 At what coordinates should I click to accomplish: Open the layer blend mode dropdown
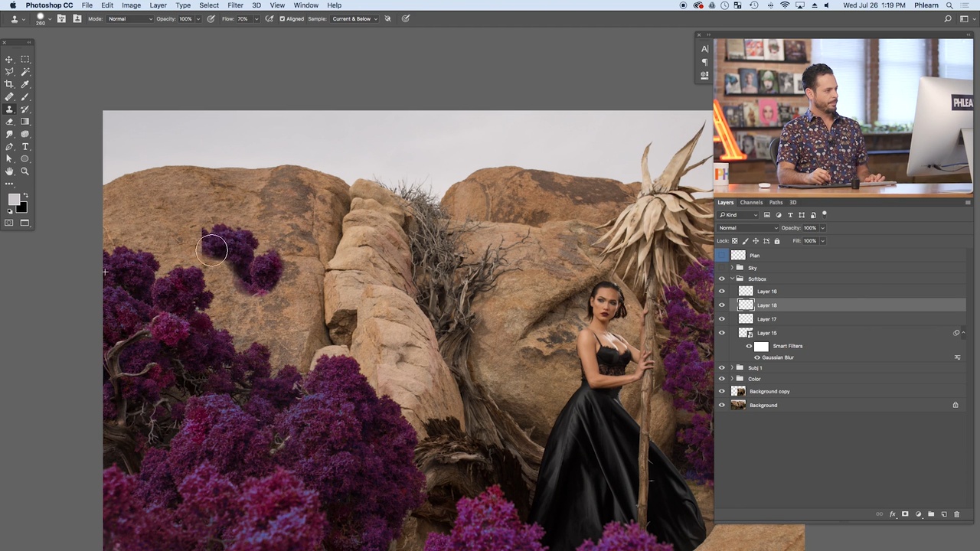pos(748,228)
